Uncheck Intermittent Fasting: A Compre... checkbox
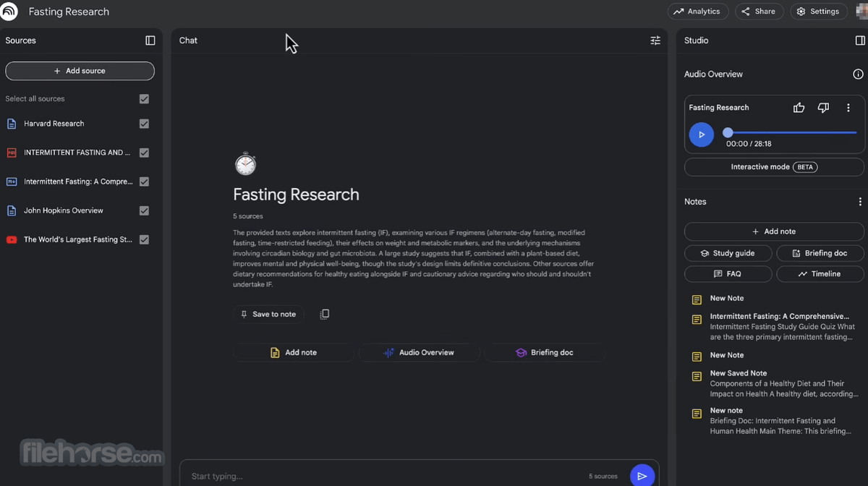The height and width of the screenshot is (486, 868). (x=144, y=182)
